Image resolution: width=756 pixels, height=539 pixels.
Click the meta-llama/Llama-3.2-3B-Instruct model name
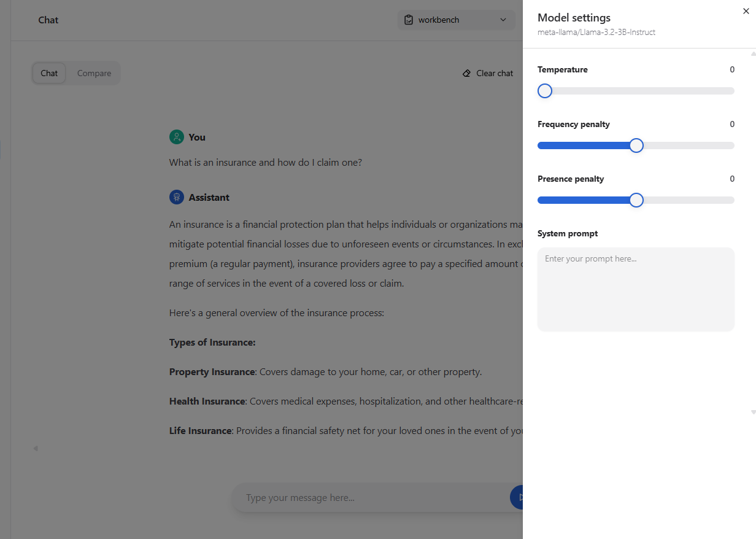[x=596, y=32]
